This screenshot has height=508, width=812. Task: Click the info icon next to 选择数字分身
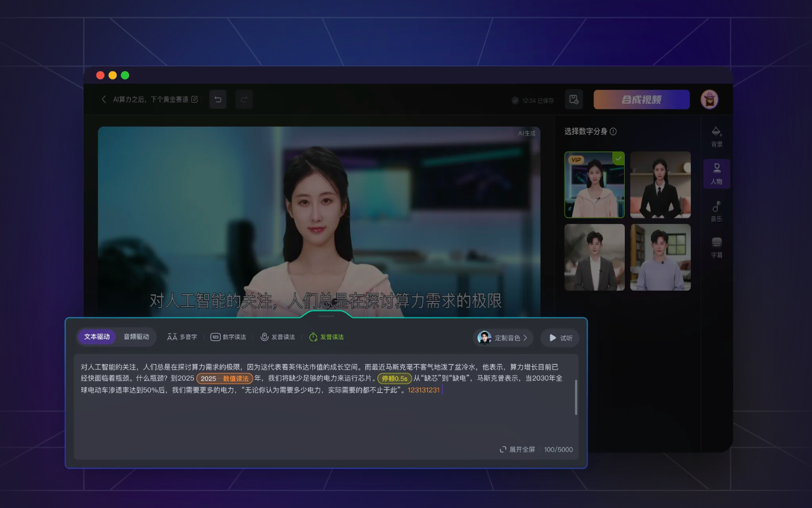pyautogui.click(x=614, y=132)
